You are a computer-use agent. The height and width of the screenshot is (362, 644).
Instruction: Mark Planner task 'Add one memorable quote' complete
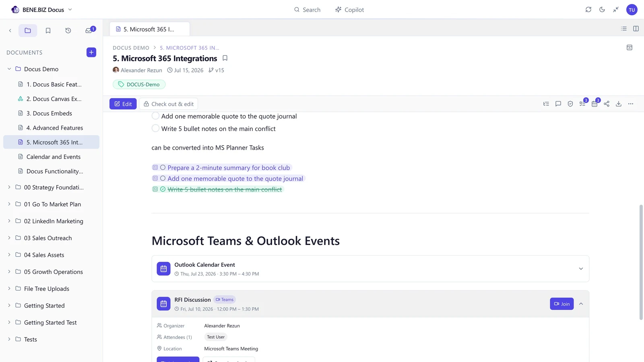163,178
